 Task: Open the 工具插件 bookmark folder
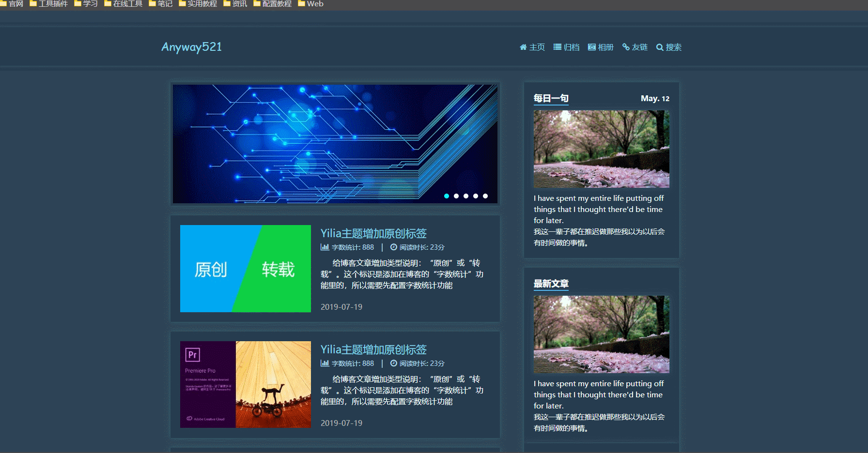click(x=49, y=4)
